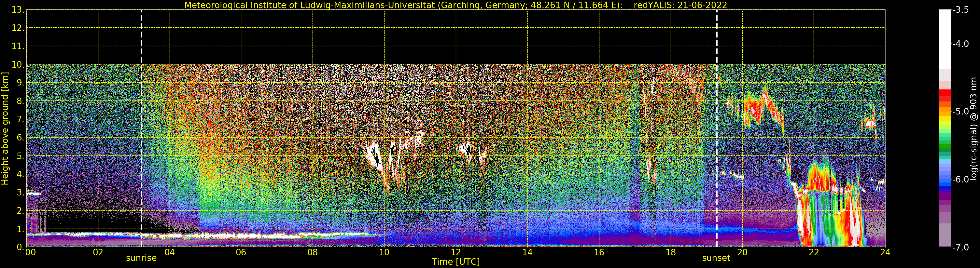Image resolution: width=980 pixels, height=268 pixels.
Task: Click the time tick label '20'
Action: coord(742,252)
